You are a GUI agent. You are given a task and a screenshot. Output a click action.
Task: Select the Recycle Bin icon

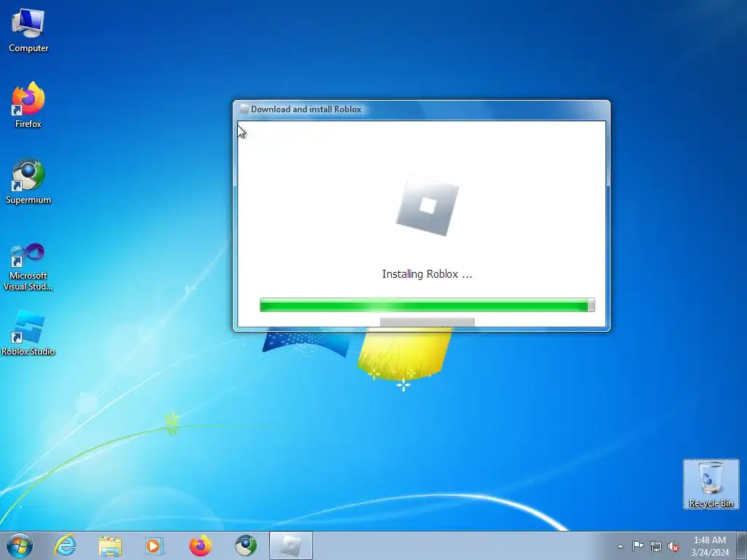click(x=711, y=484)
